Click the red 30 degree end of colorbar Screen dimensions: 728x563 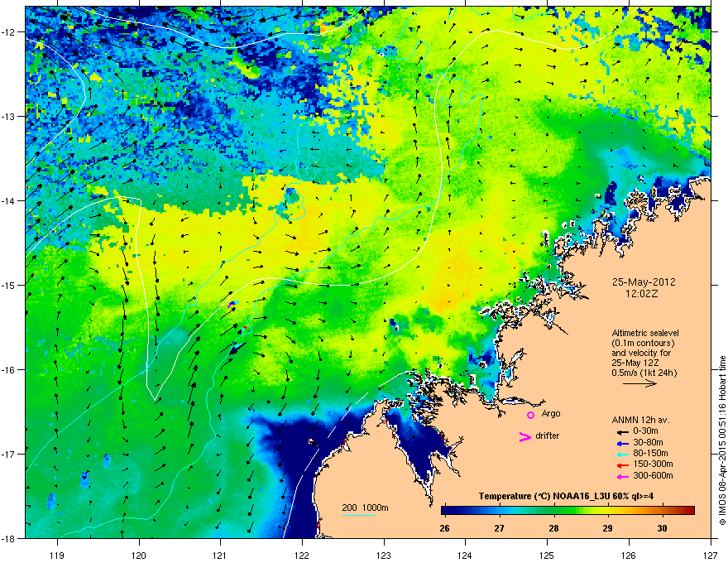[x=687, y=511]
